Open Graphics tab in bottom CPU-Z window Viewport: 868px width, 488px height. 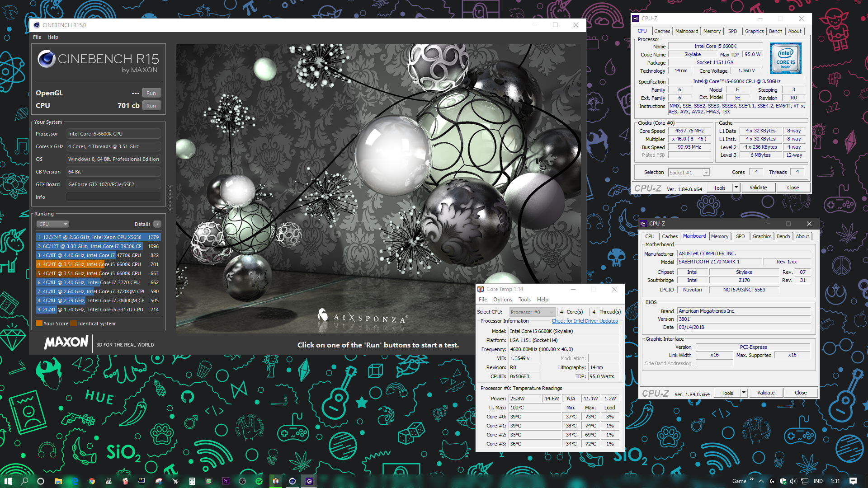click(x=762, y=236)
